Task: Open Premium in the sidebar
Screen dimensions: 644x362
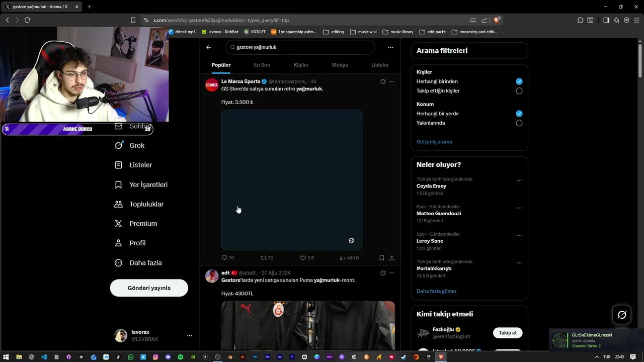Action: pos(136,223)
